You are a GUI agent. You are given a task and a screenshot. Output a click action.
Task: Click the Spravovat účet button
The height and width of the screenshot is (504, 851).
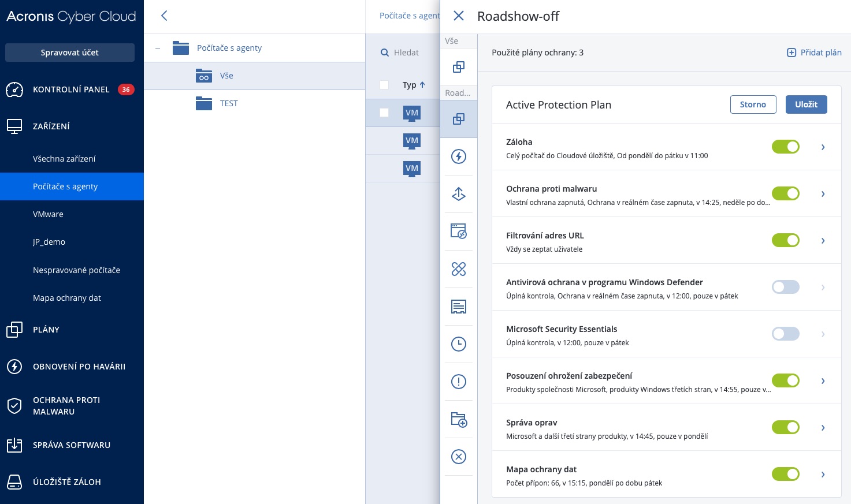click(70, 53)
